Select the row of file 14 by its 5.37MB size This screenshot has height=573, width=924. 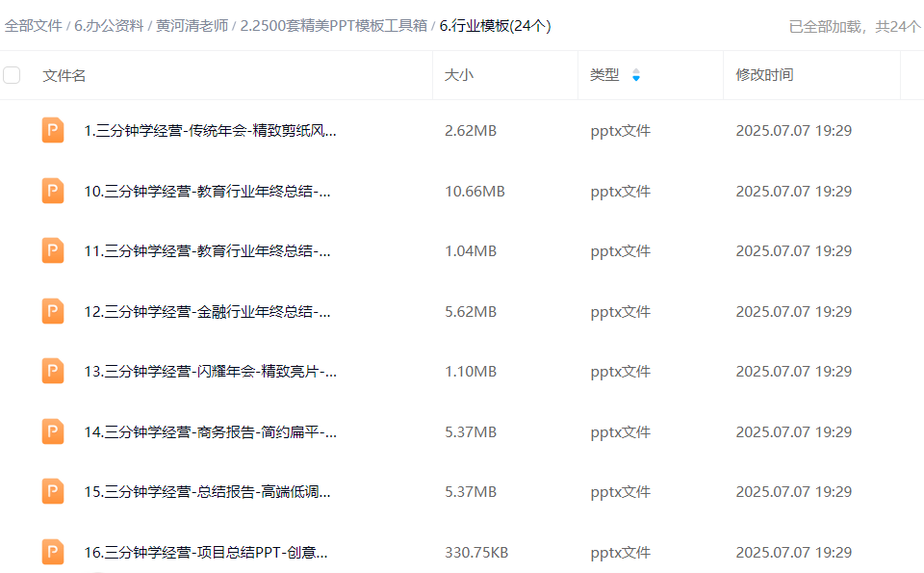pos(471,432)
